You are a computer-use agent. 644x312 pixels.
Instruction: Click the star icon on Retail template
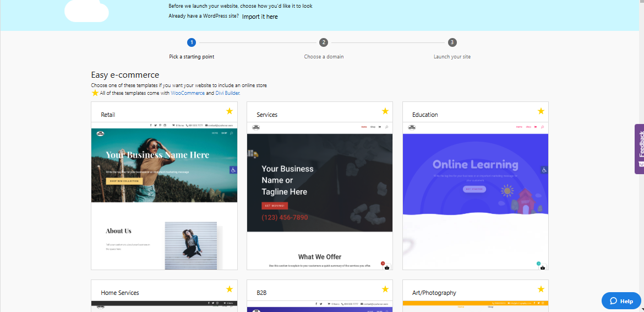230,111
